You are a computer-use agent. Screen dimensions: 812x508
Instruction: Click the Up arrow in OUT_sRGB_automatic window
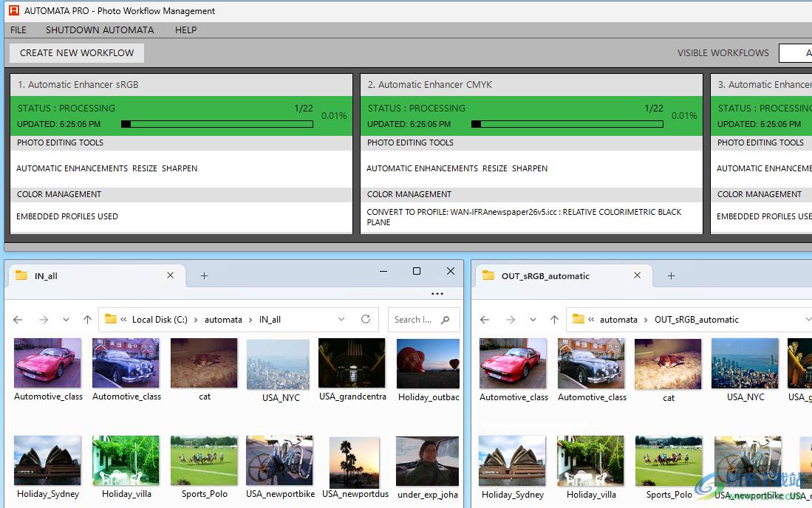554,320
